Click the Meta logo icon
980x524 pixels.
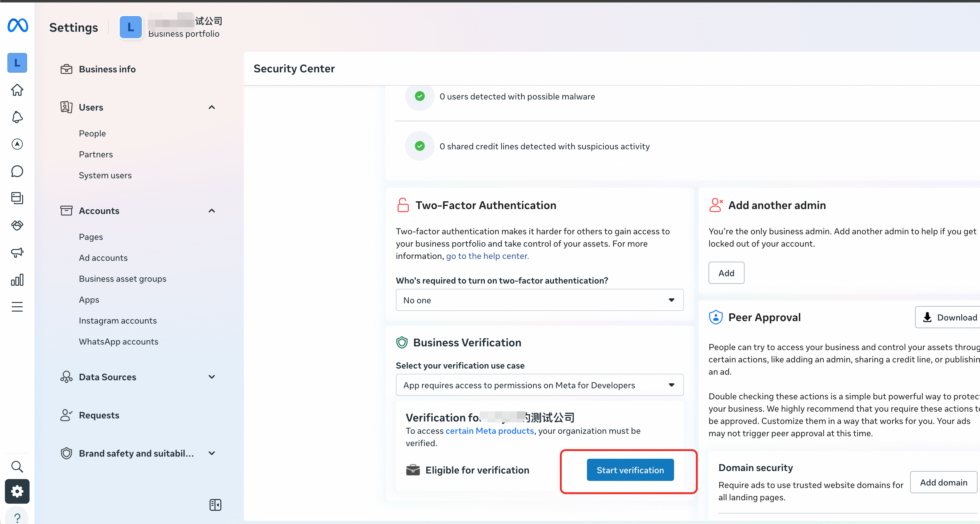(18, 26)
